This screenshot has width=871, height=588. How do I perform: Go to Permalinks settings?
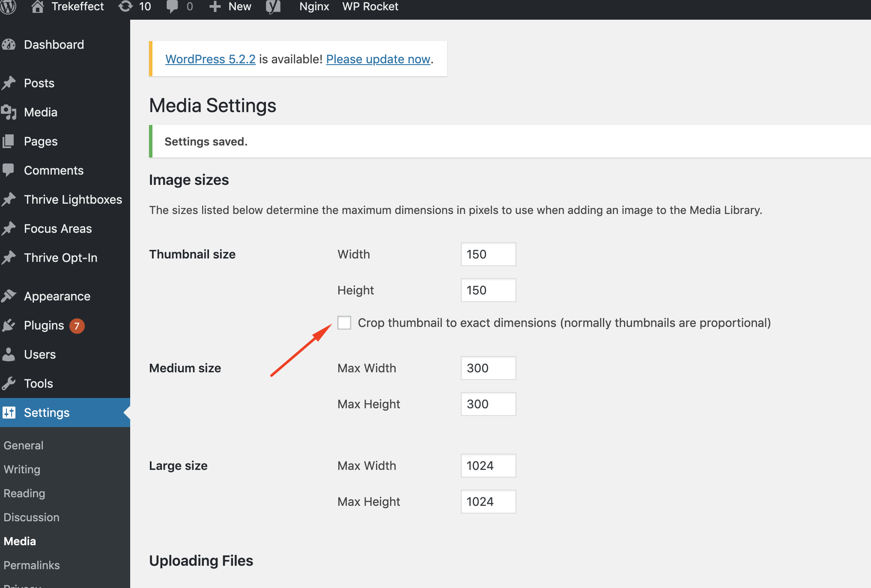pyautogui.click(x=31, y=565)
